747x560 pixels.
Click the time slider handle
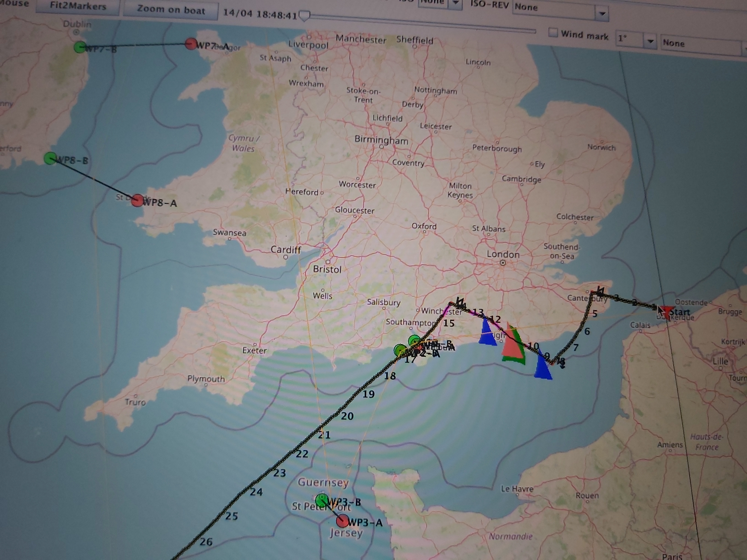click(305, 16)
